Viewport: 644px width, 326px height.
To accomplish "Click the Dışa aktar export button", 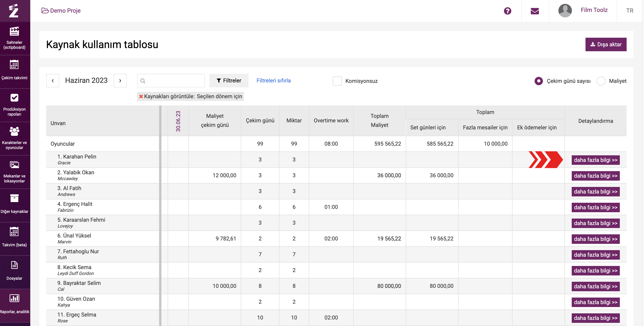I will 606,44.
